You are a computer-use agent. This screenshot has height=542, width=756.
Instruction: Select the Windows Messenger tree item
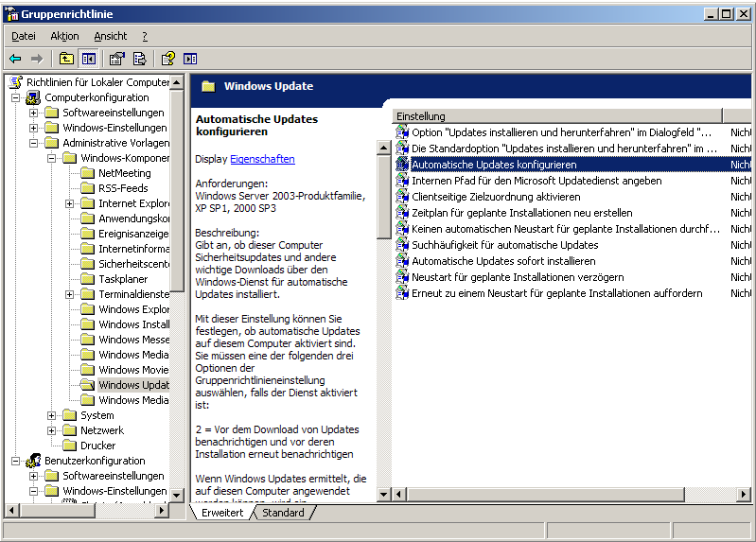click(133, 340)
